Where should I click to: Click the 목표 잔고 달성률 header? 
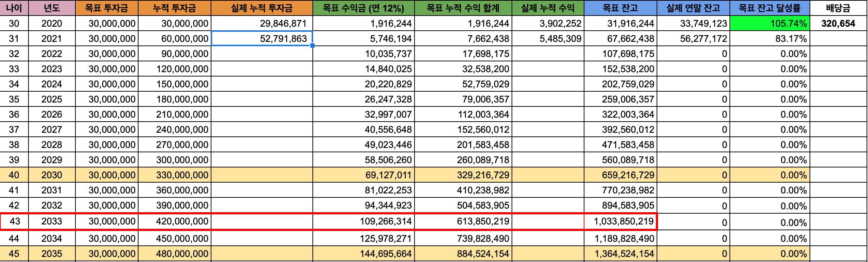tap(770, 8)
